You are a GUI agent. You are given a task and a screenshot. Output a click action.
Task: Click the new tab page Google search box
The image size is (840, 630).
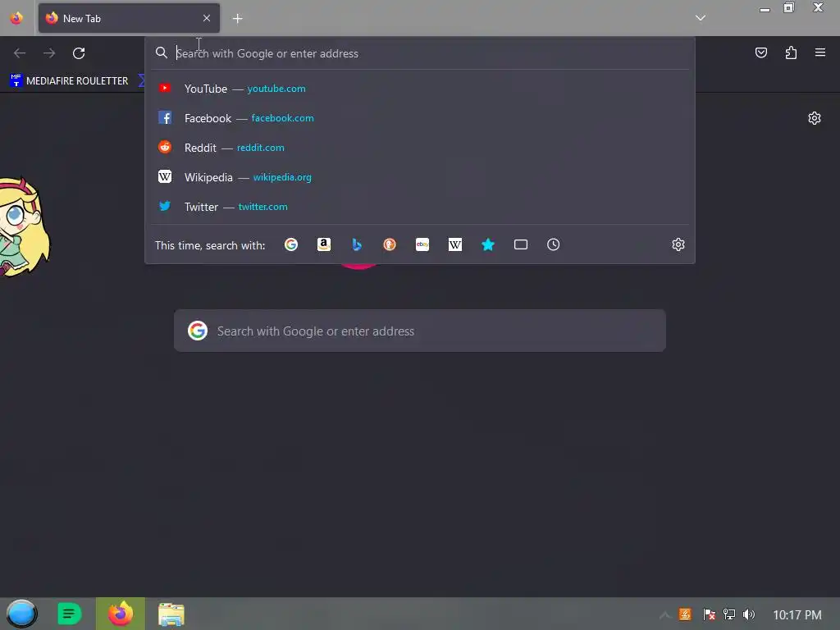(420, 331)
